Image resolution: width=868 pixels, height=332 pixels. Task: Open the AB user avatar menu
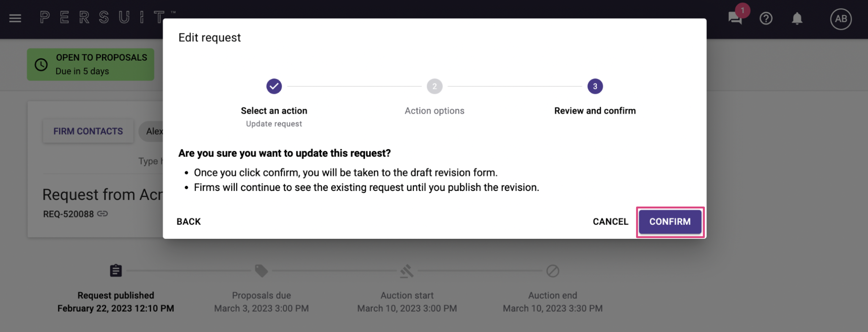(x=841, y=19)
